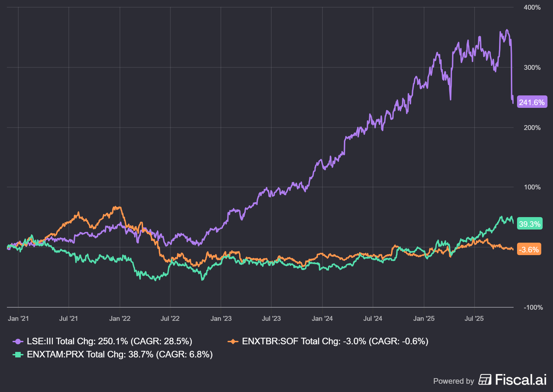Toggle the LSE:III Total Chg series label
553x392 pixels.
coord(109,342)
